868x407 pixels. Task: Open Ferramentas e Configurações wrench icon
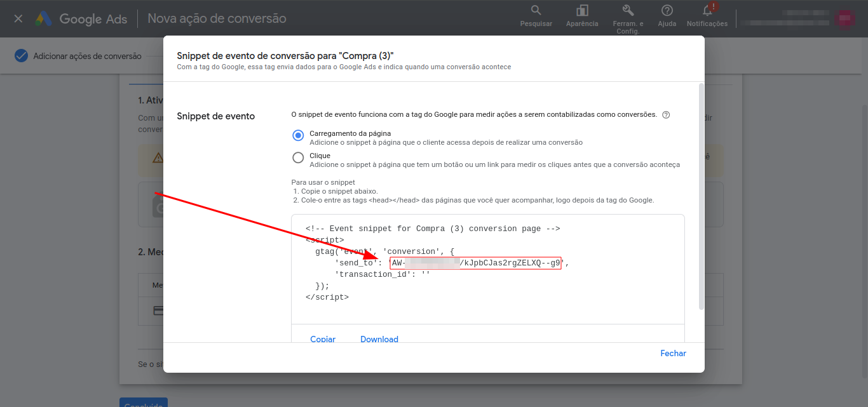pyautogui.click(x=628, y=11)
